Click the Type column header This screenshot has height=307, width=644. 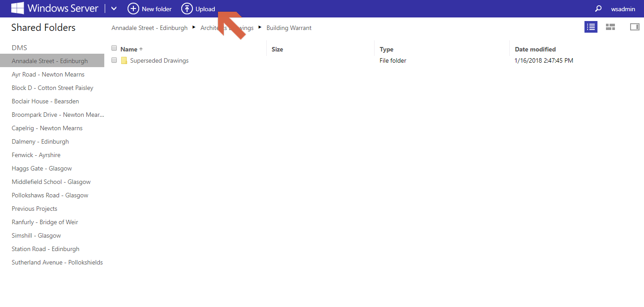[x=386, y=49]
